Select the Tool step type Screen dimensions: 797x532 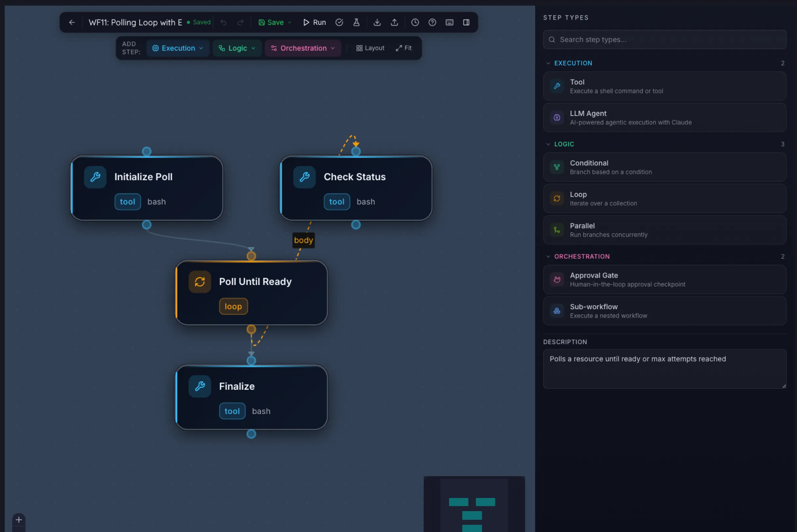[x=664, y=86]
